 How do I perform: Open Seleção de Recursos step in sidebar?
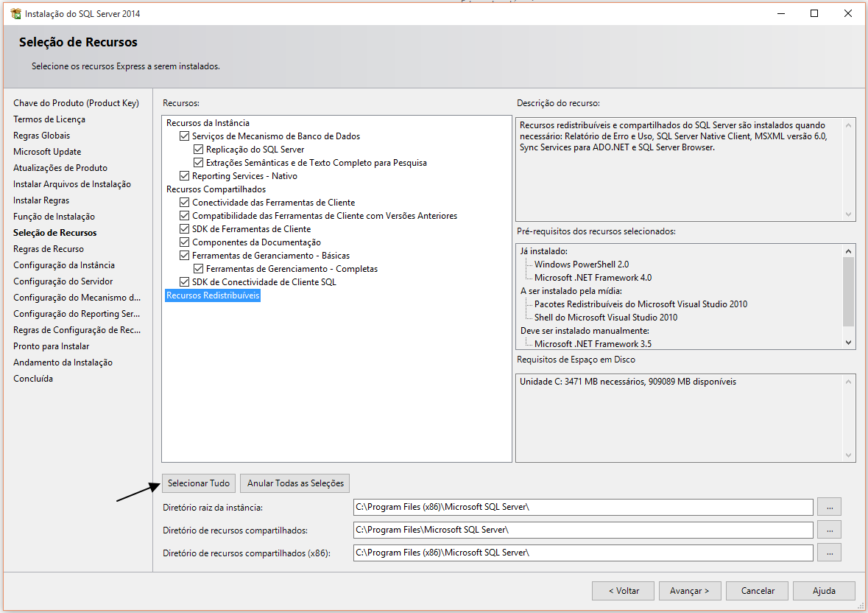[54, 233]
